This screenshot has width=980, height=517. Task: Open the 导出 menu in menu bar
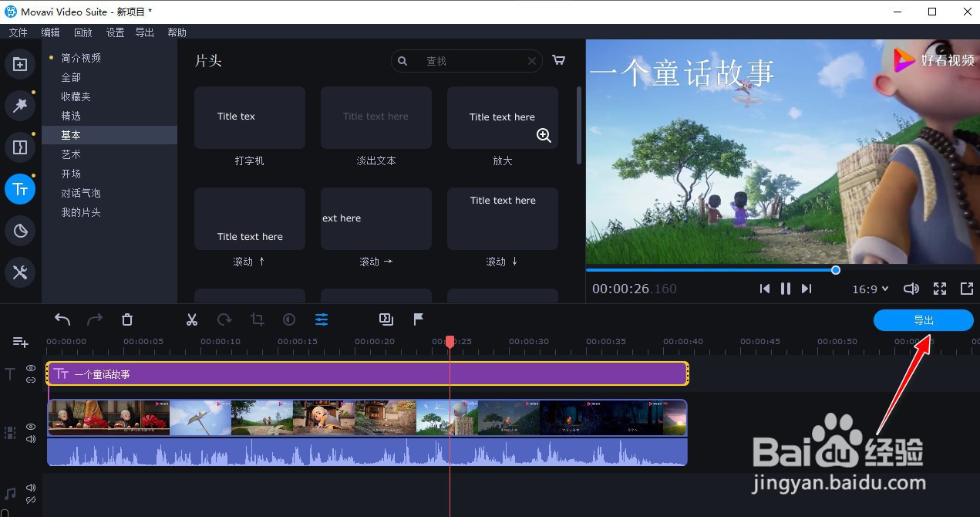(145, 32)
